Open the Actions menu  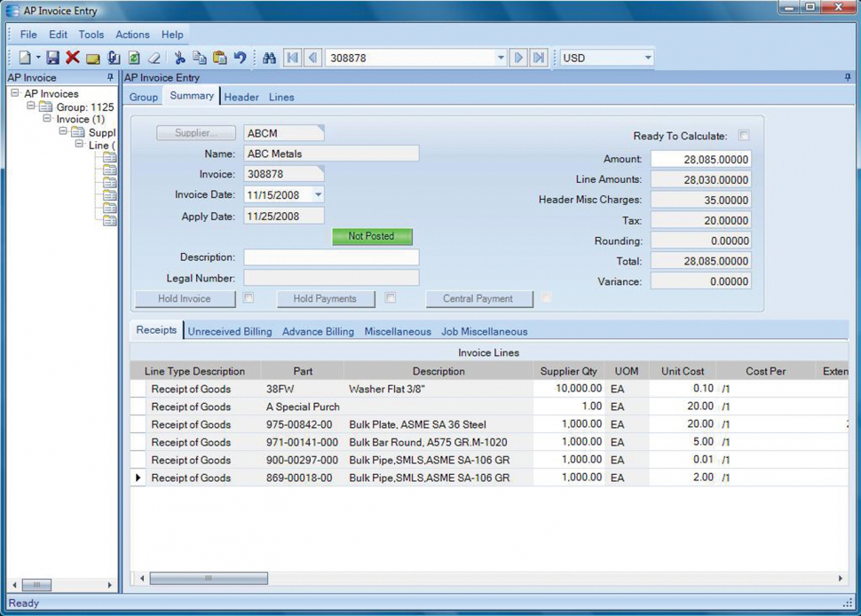(x=132, y=35)
